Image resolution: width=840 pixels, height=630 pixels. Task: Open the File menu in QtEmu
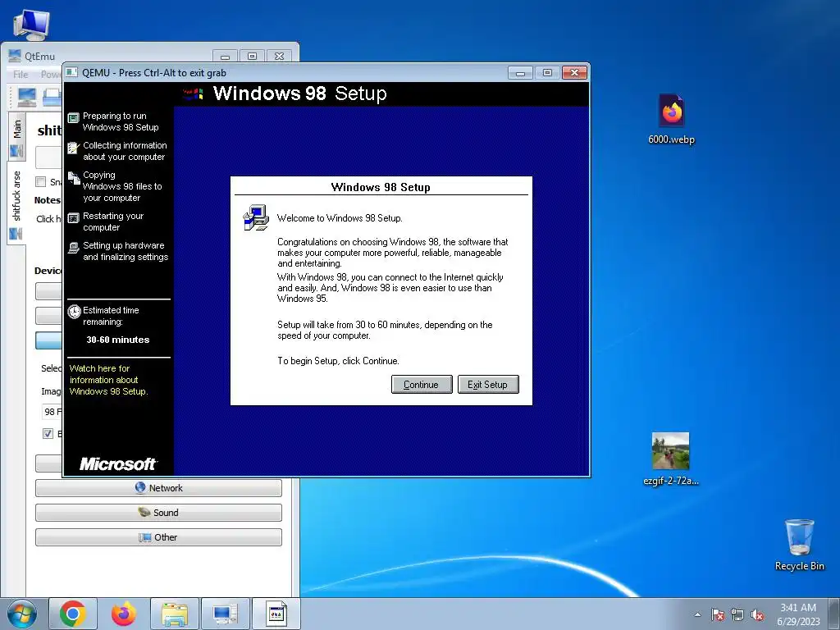[21, 75]
